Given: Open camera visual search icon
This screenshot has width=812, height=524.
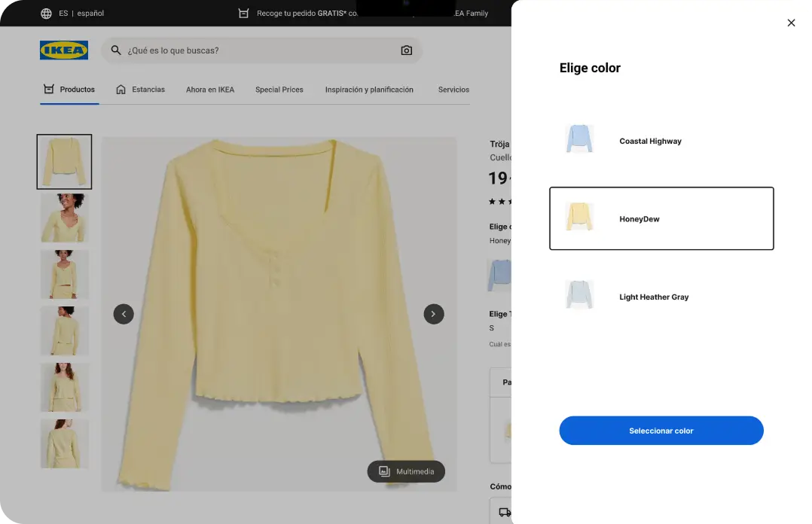Looking at the screenshot, I should [x=407, y=50].
